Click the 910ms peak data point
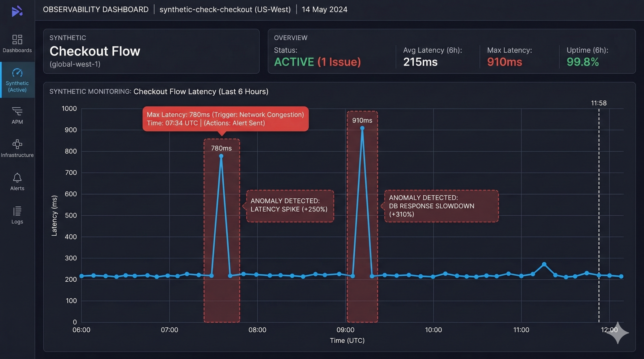This screenshot has width=644, height=359. coord(362,128)
